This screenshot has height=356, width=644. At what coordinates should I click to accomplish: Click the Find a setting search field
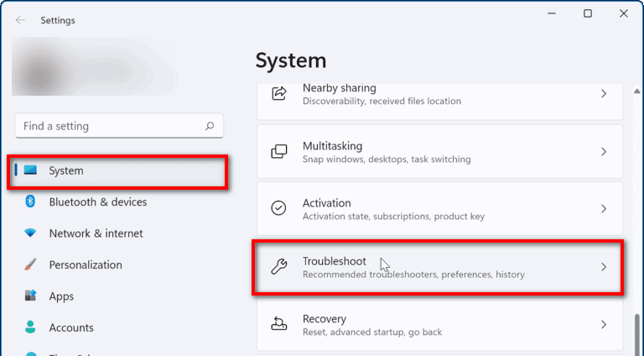pos(120,126)
